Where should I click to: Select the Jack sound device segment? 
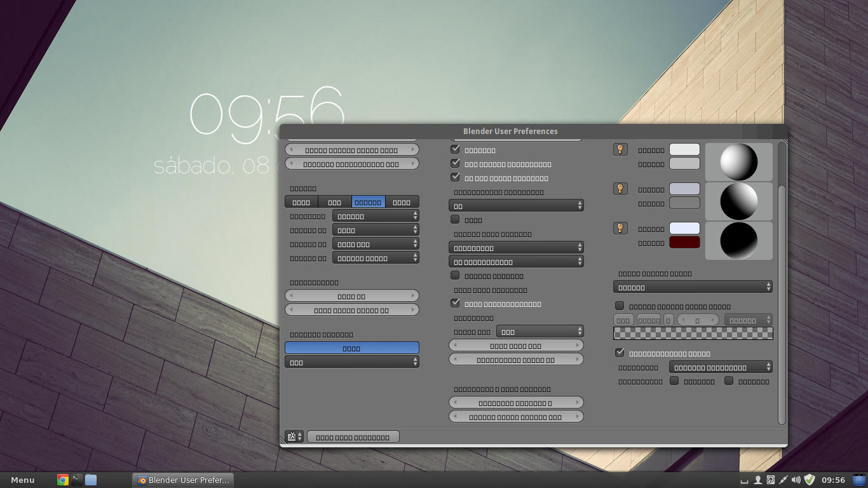pos(402,202)
